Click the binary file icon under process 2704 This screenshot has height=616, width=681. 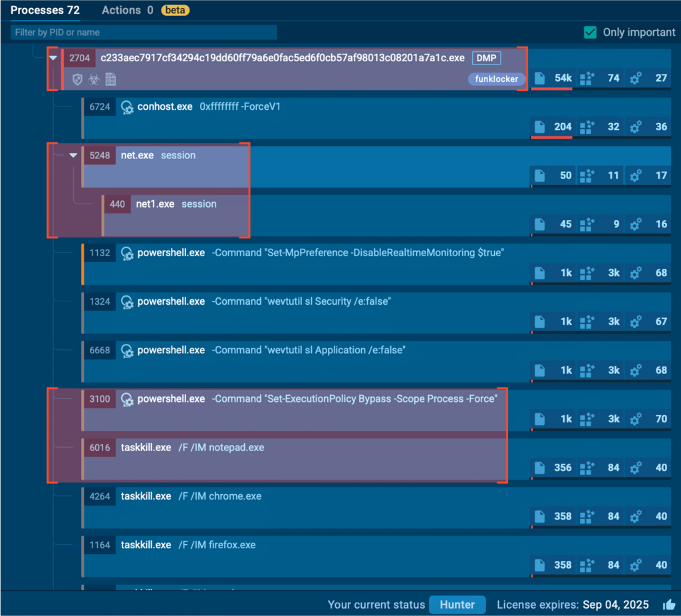(111, 80)
